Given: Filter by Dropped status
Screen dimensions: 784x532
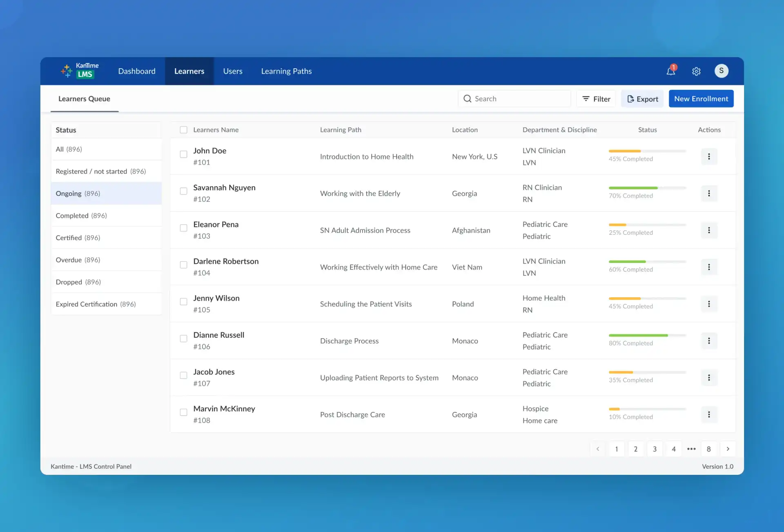Looking at the screenshot, I should pos(106,282).
